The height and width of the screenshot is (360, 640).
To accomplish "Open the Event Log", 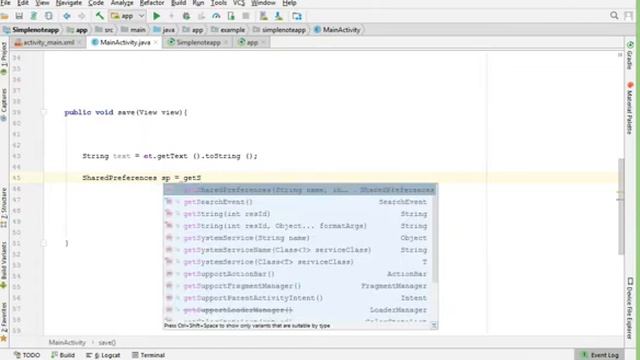I will click(600, 355).
